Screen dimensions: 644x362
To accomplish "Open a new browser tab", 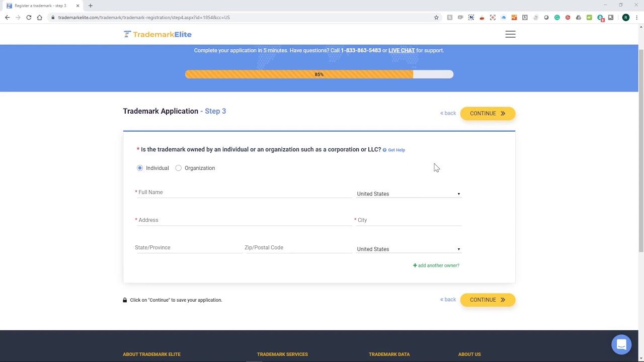I will tap(91, 6).
